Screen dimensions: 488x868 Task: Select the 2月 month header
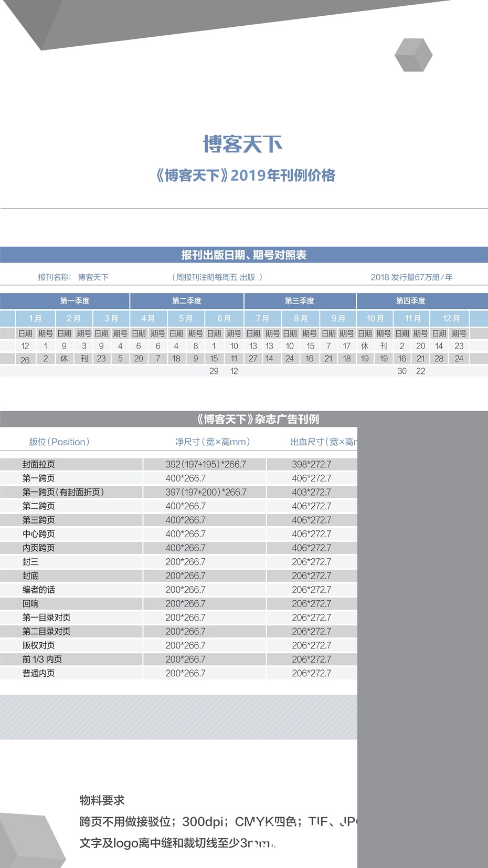point(73,318)
